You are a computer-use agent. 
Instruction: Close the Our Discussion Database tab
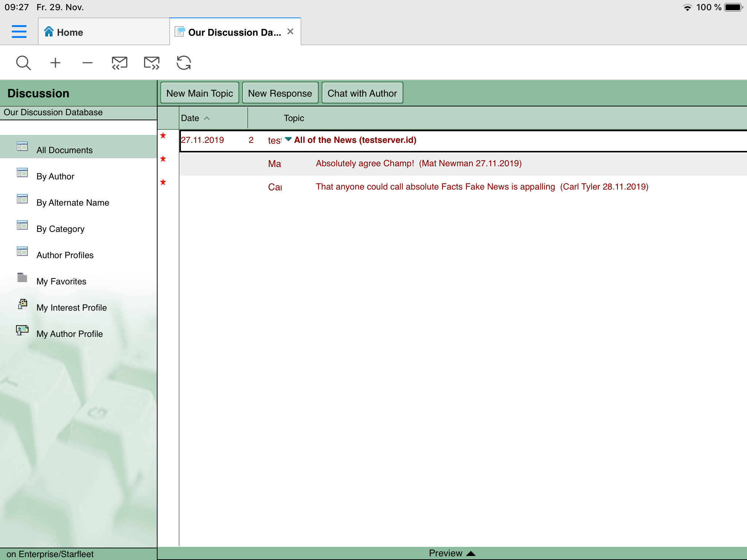tap(290, 32)
